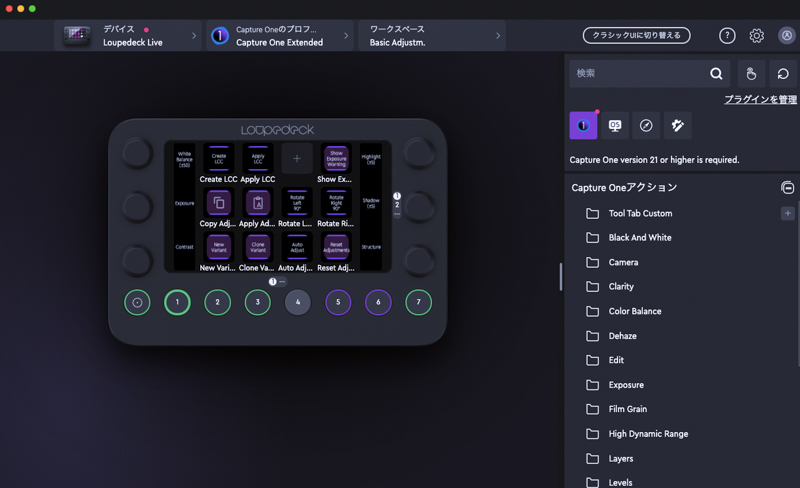This screenshot has width=800, height=488.
Task: Click round button 4 on device
Action: click(x=298, y=302)
